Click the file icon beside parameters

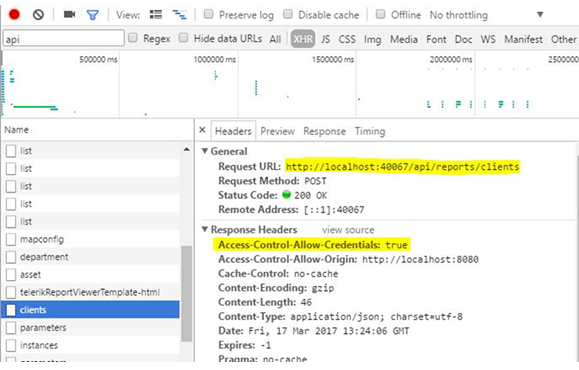pos(11,328)
